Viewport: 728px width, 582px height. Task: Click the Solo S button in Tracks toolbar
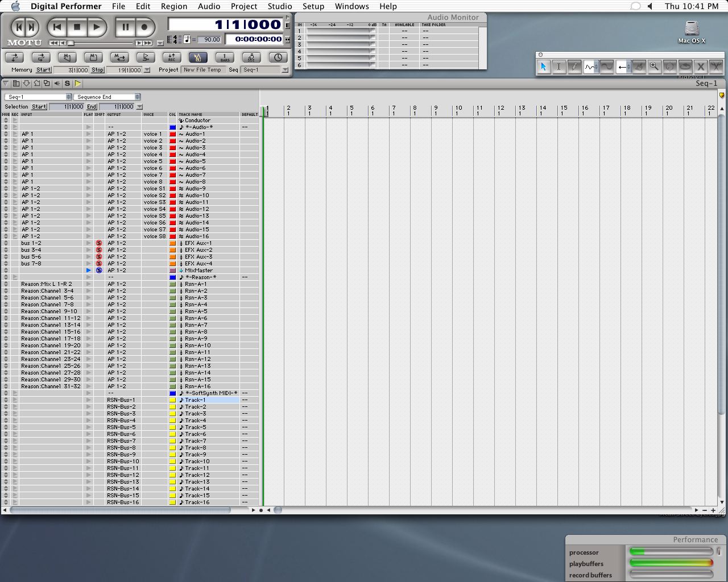click(67, 84)
